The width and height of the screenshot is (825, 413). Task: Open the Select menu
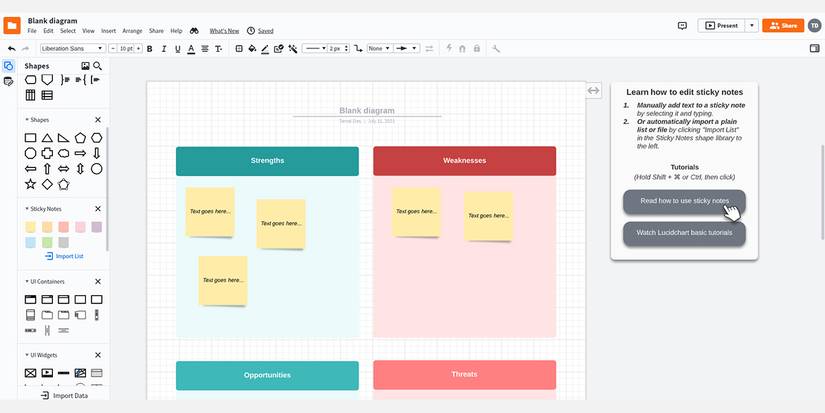pos(68,31)
